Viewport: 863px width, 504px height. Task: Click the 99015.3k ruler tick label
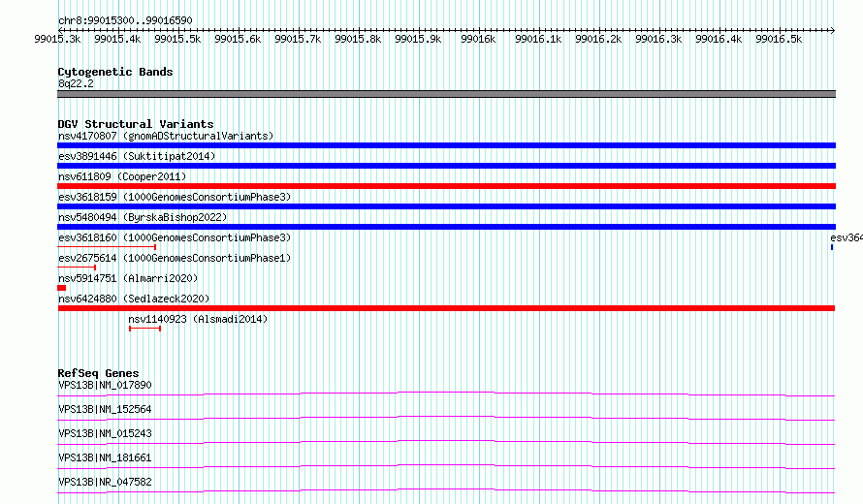57,39
